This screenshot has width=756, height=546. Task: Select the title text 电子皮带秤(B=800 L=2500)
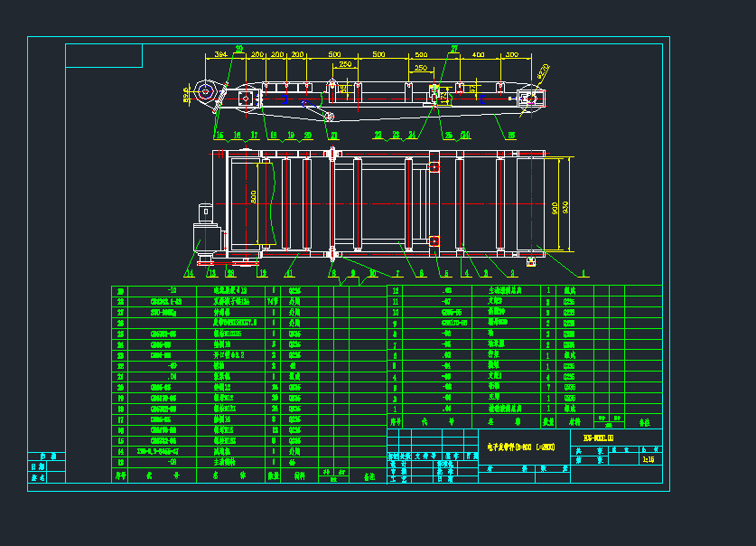(520, 447)
